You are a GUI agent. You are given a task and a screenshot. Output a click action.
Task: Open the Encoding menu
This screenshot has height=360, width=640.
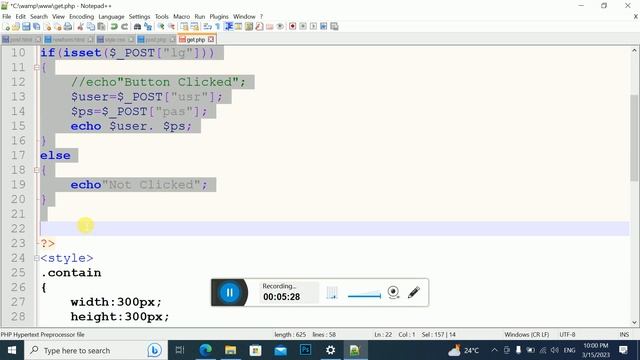tap(81, 16)
